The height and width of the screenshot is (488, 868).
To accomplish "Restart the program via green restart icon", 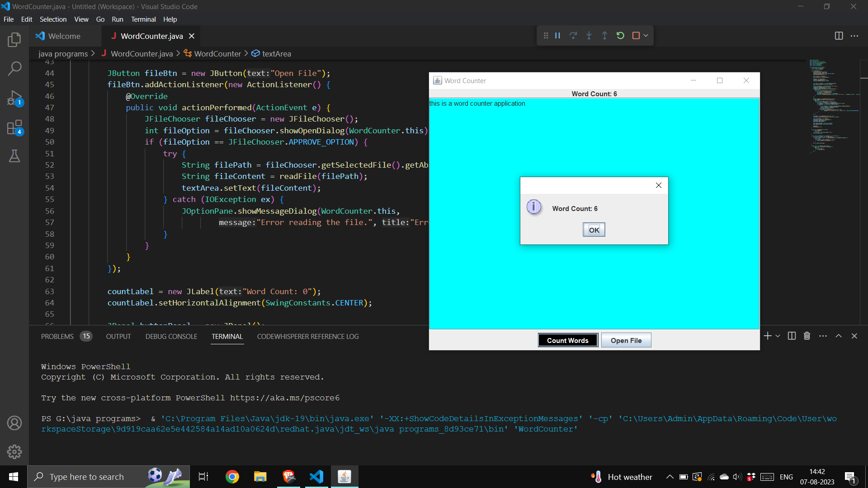I will (620, 35).
